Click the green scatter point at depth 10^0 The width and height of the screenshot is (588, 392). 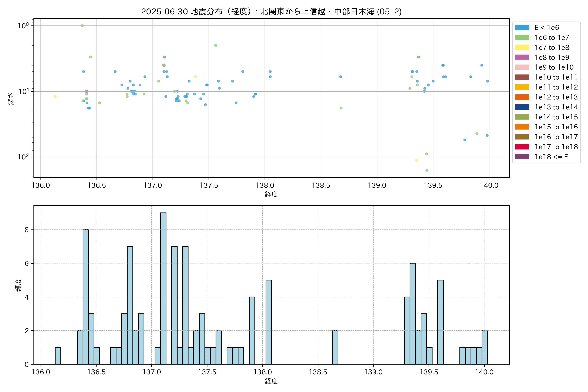(x=82, y=26)
